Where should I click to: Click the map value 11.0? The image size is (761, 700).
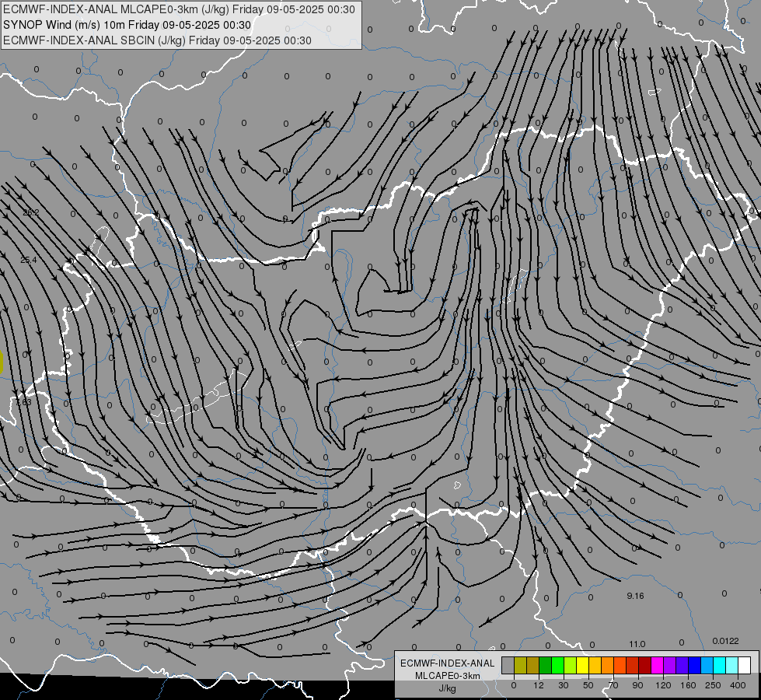point(637,644)
